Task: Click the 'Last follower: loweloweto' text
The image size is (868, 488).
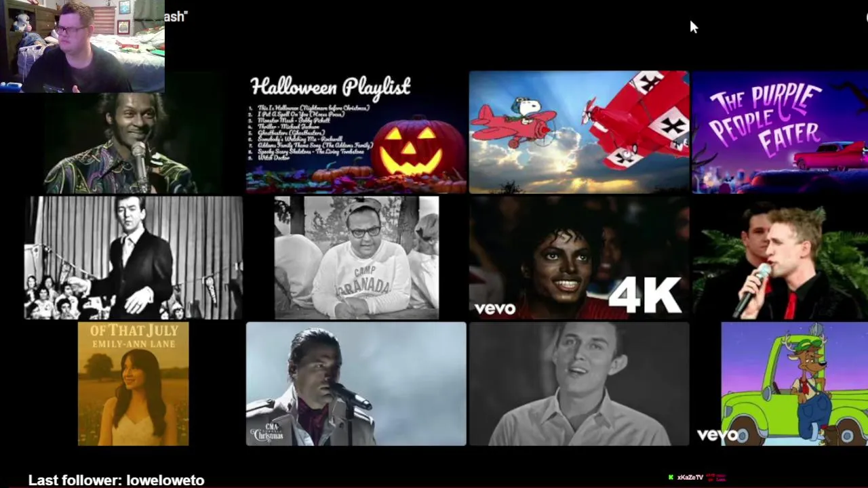Action: coord(116,480)
